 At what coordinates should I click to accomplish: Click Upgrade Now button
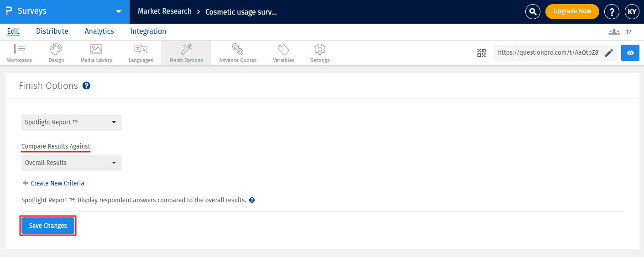click(x=572, y=11)
